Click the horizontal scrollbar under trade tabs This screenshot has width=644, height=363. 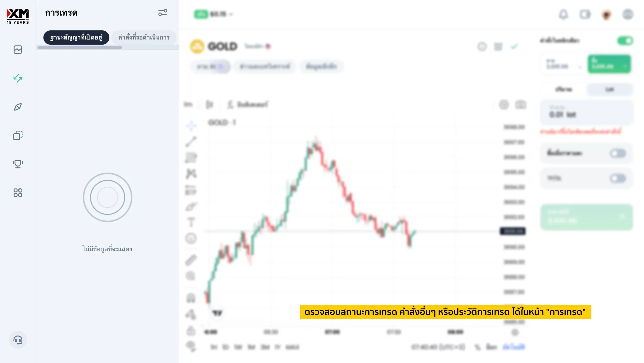[80, 47]
